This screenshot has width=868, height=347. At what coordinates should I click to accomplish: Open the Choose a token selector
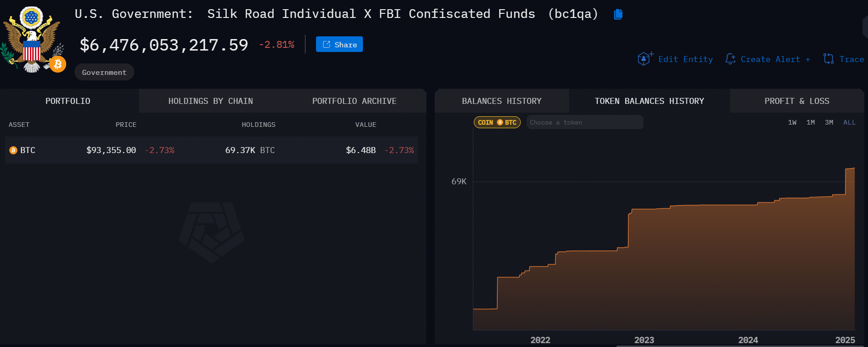(584, 122)
